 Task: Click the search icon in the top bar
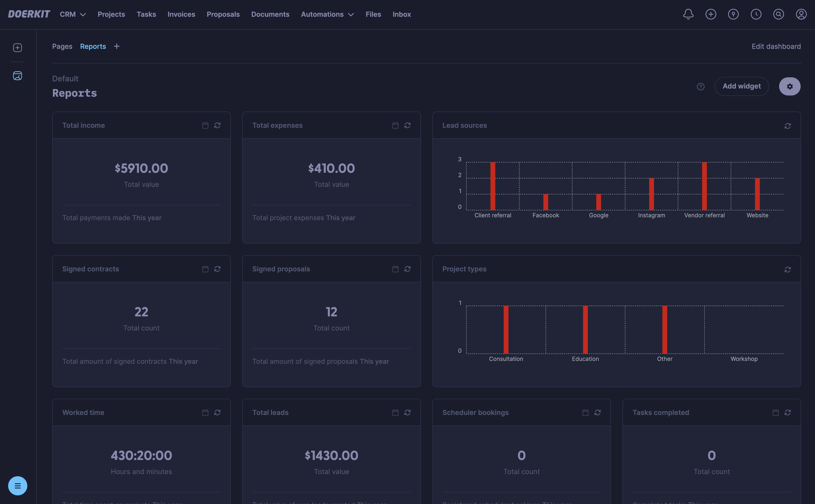(x=778, y=14)
